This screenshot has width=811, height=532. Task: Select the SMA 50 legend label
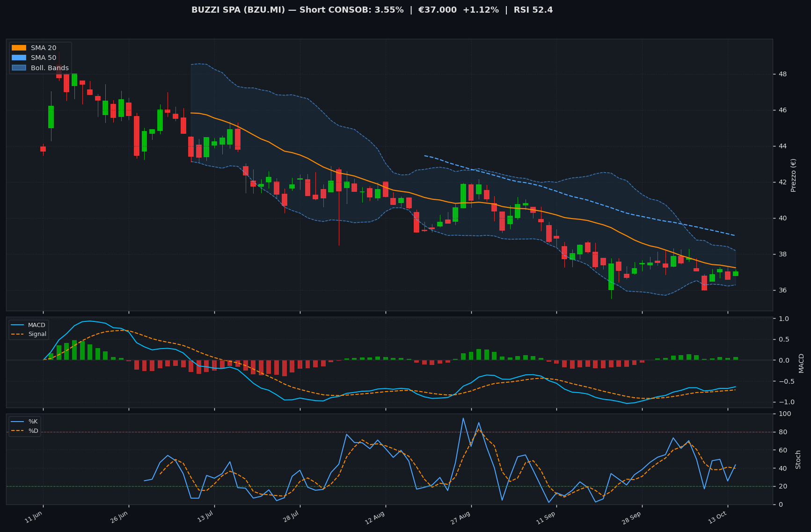[44, 58]
